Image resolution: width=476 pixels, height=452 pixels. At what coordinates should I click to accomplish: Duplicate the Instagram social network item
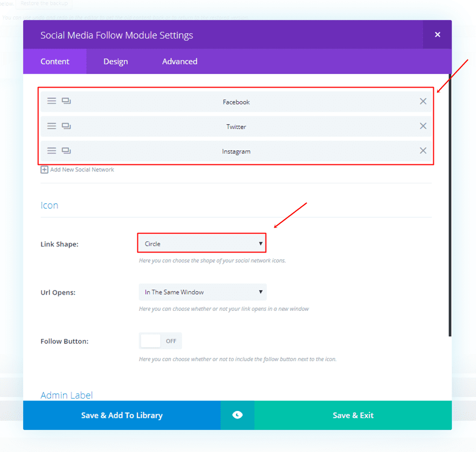66,150
